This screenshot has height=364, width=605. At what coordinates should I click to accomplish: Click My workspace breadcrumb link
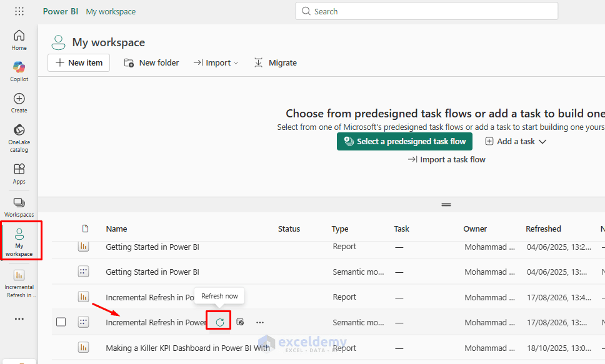point(111,12)
